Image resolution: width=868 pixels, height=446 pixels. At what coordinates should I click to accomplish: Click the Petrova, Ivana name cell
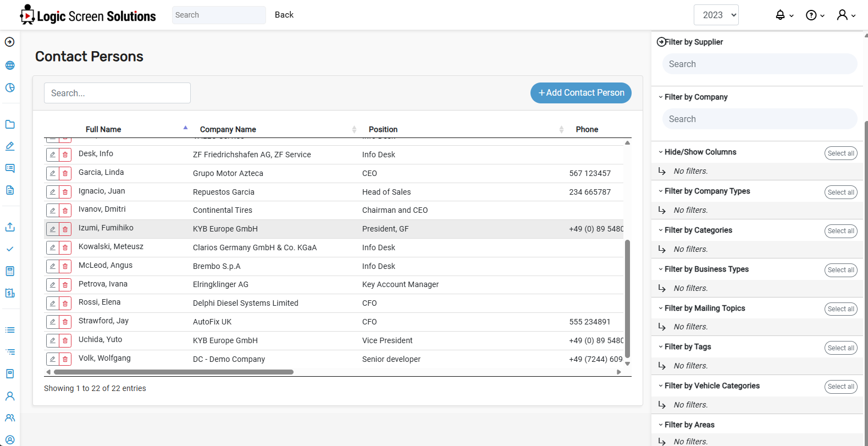[103, 284]
